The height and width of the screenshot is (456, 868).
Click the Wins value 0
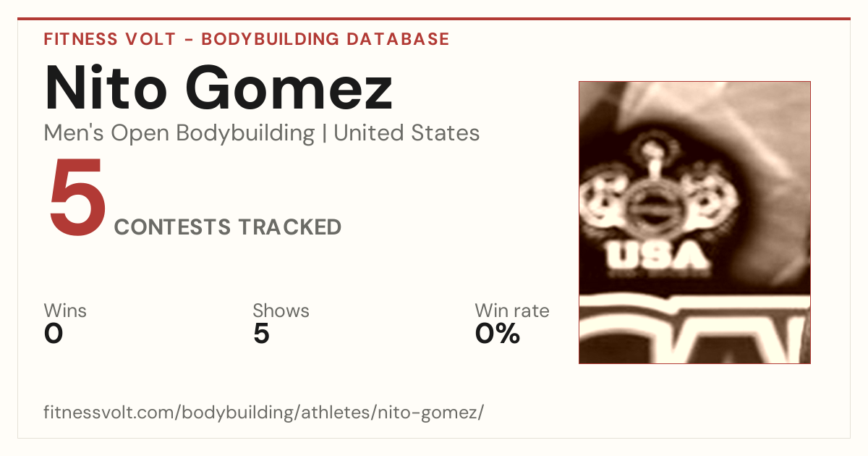coord(54,334)
